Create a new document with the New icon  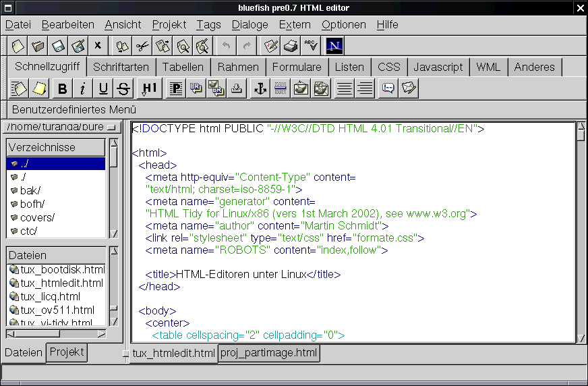coord(18,46)
